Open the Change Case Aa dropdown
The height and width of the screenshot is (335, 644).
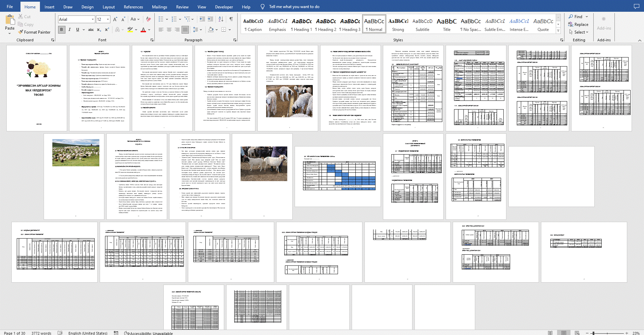click(x=135, y=19)
